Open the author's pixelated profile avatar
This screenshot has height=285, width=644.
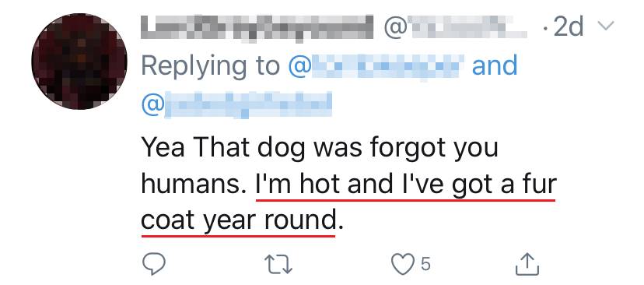(x=79, y=62)
